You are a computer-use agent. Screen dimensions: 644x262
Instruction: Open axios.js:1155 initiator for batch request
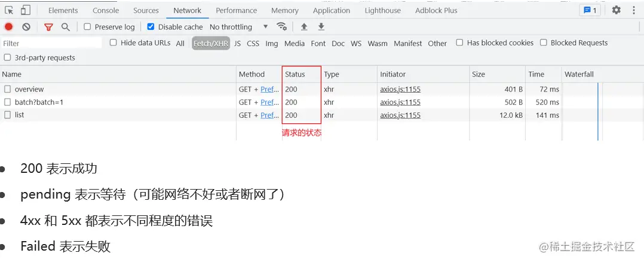(x=400, y=102)
